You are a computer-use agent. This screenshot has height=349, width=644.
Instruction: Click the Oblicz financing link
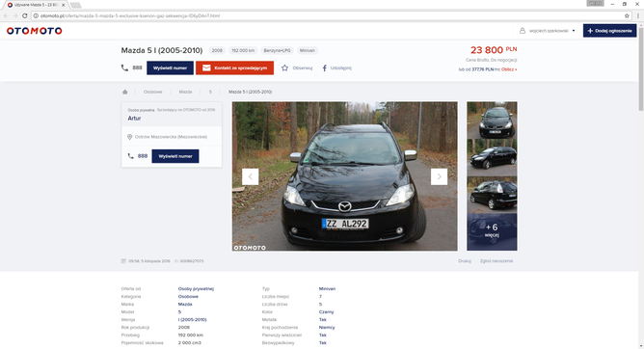click(x=509, y=69)
